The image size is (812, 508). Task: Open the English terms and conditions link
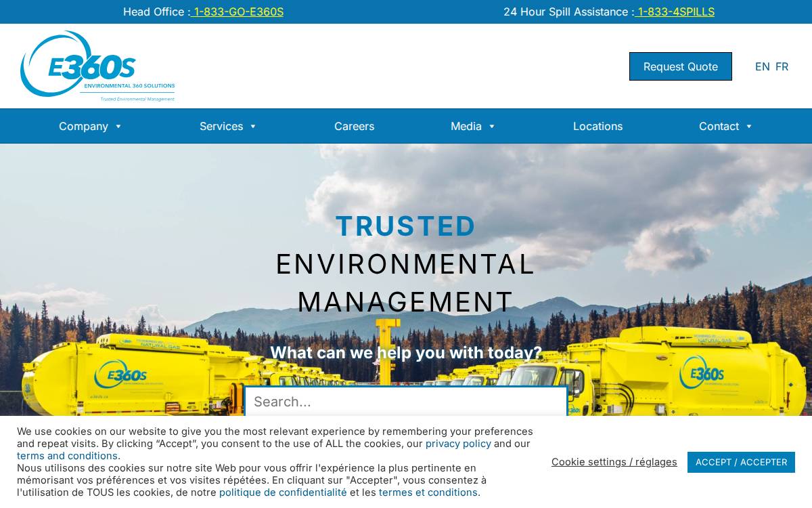pyautogui.click(x=68, y=456)
